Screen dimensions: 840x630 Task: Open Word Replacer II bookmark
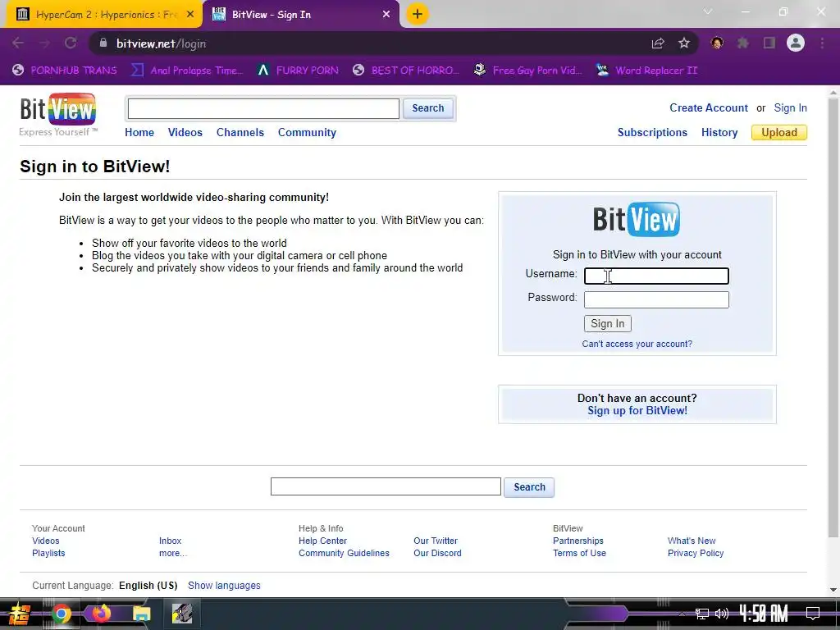647,71
